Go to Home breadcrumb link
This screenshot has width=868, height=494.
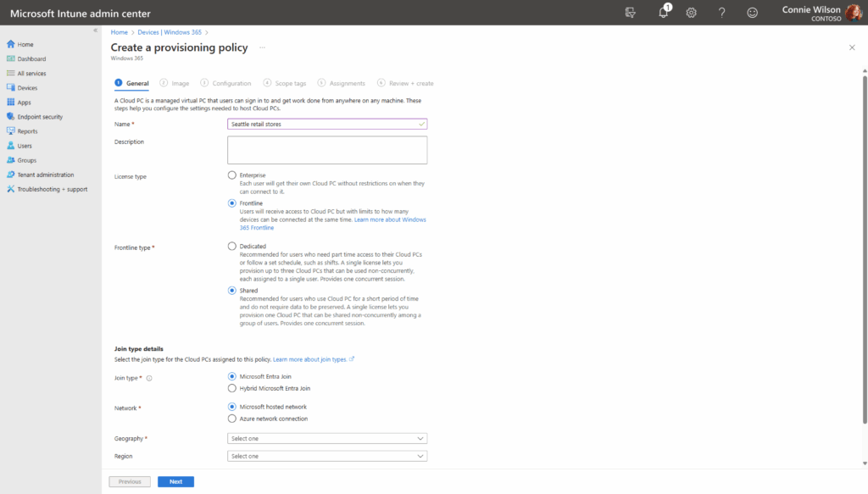[119, 33]
